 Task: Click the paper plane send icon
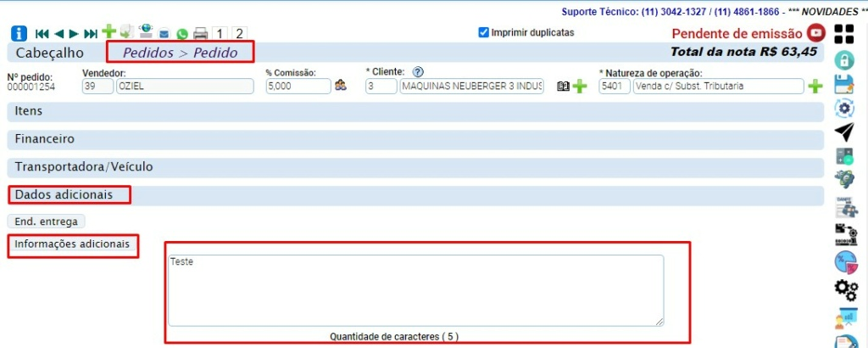tap(845, 132)
